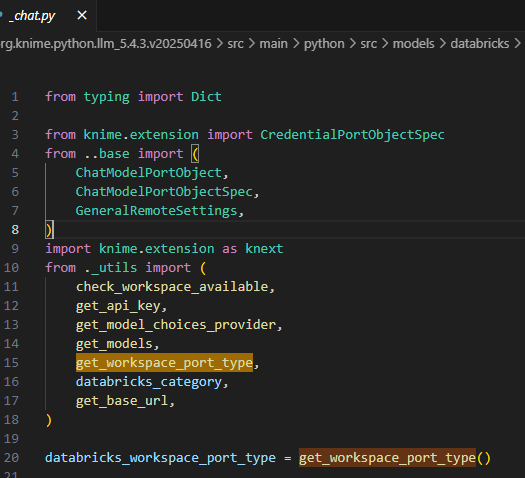Click 'knext' alias on line 9
The height and width of the screenshot is (478, 525).
pos(264,249)
